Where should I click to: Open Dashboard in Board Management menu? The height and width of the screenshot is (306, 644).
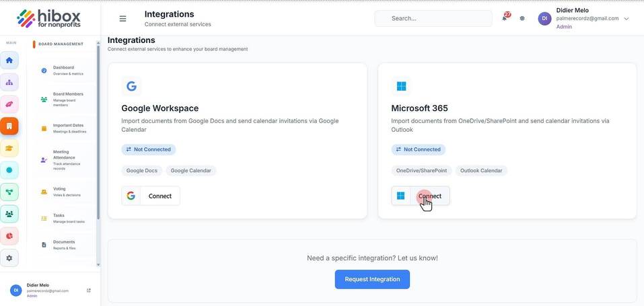pyautogui.click(x=63, y=70)
